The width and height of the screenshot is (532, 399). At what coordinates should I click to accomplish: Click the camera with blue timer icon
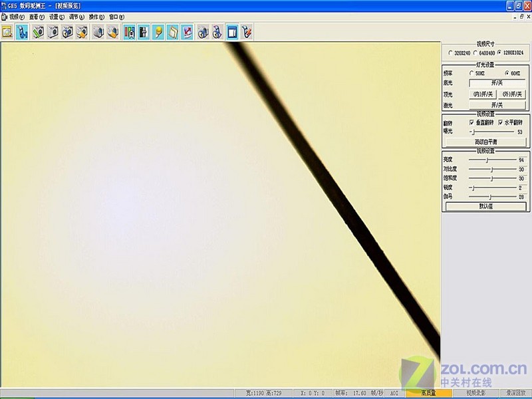click(x=67, y=32)
